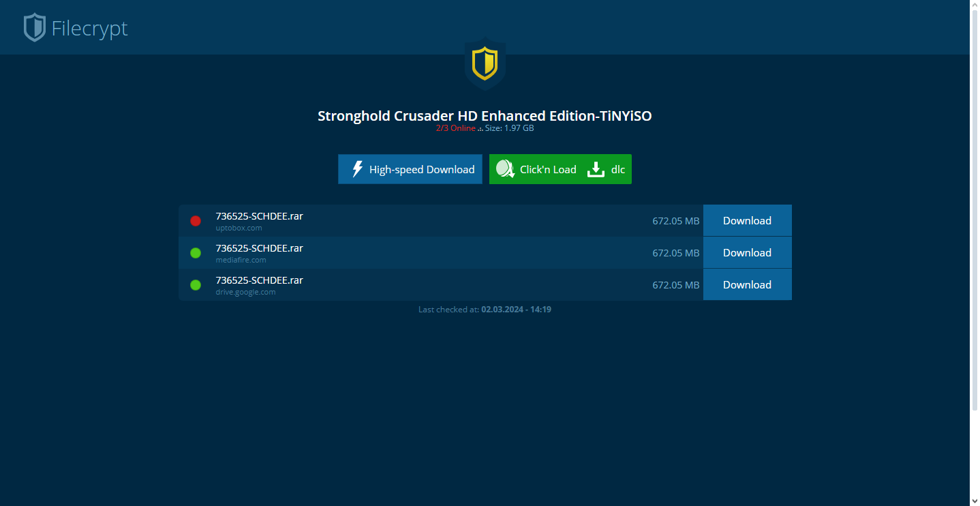Screen dimensions: 980x506
Task: Select the High-speed Download option
Action: pos(410,168)
